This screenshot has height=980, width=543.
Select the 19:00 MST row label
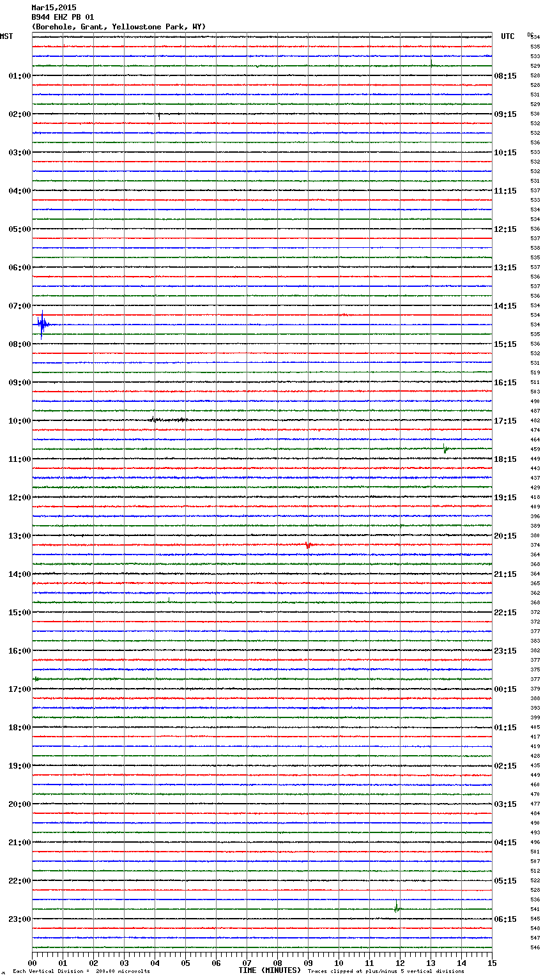pyautogui.click(x=20, y=766)
